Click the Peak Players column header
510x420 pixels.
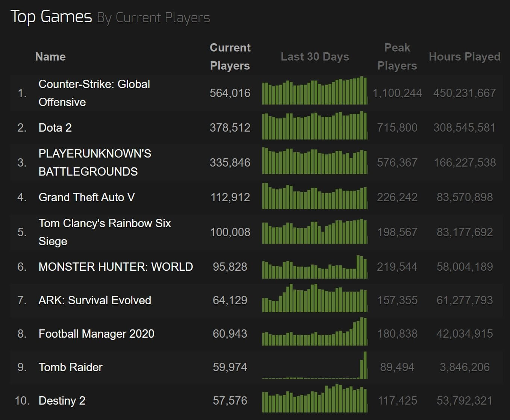(x=397, y=57)
